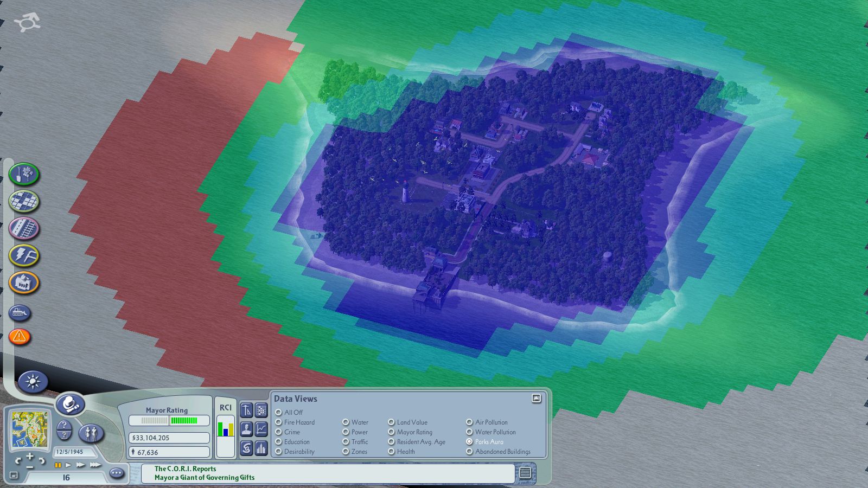The width and height of the screenshot is (868, 488).
Task: Zoom out with the minus button
Action: point(30,466)
